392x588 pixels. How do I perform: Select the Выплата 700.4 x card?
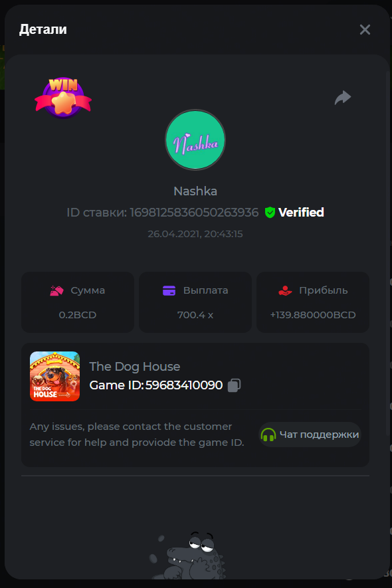pyautogui.click(x=195, y=302)
